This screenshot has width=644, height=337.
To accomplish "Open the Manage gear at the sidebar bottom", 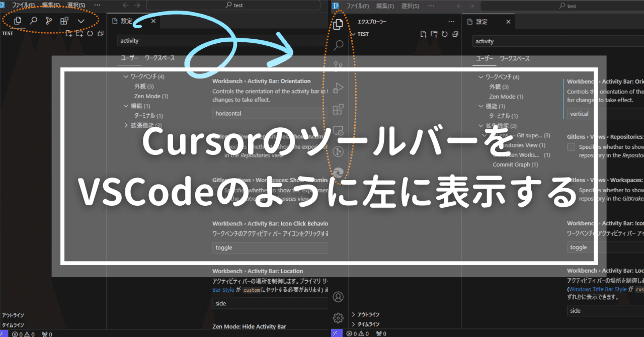I will tap(338, 318).
